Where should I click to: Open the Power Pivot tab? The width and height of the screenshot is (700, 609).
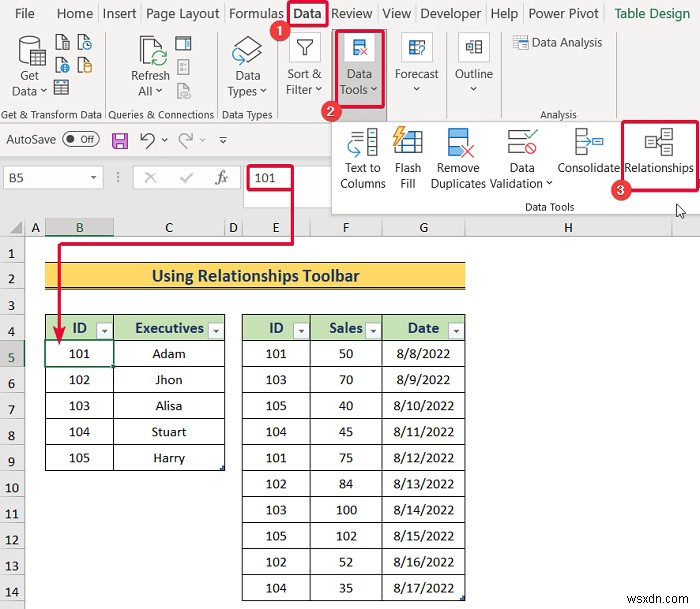point(563,14)
